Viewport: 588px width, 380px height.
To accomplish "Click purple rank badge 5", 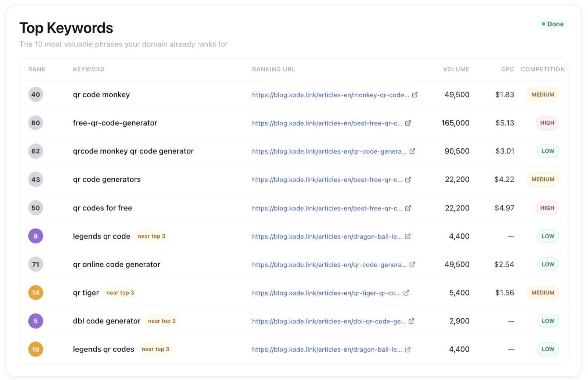I will click(36, 321).
